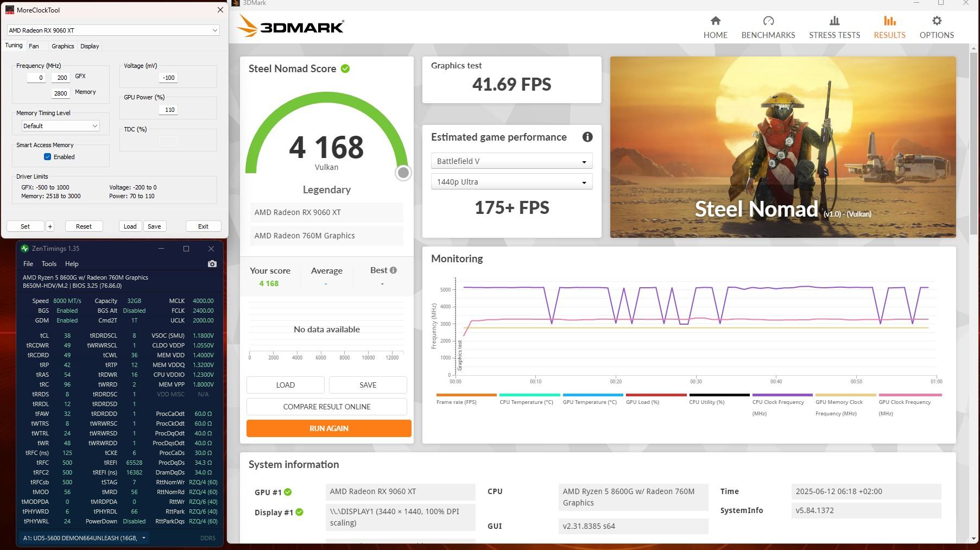The width and height of the screenshot is (980, 550).
Task: Toggle Smart Access Memory Enabled checkbox
Action: 47,157
